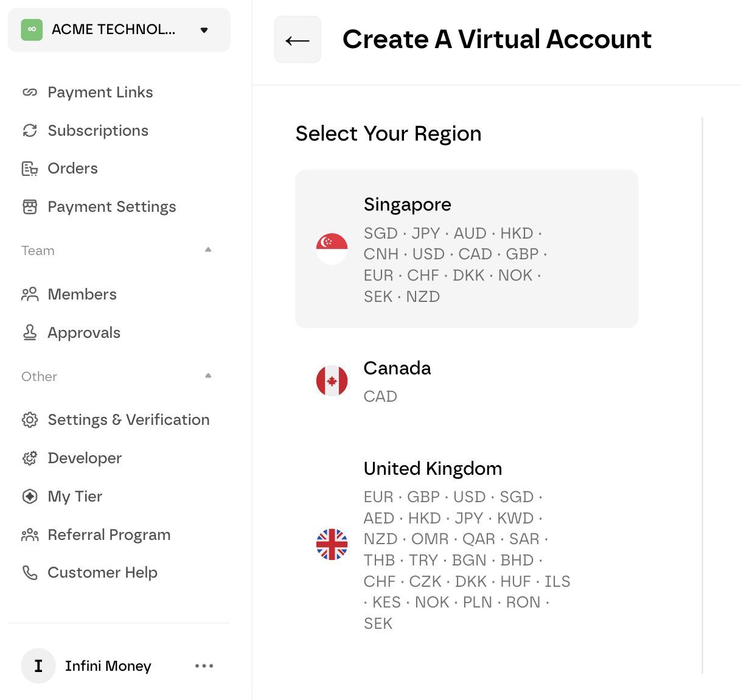This screenshot has width=741, height=700.
Task: Go back using the left arrow button
Action: tap(297, 40)
